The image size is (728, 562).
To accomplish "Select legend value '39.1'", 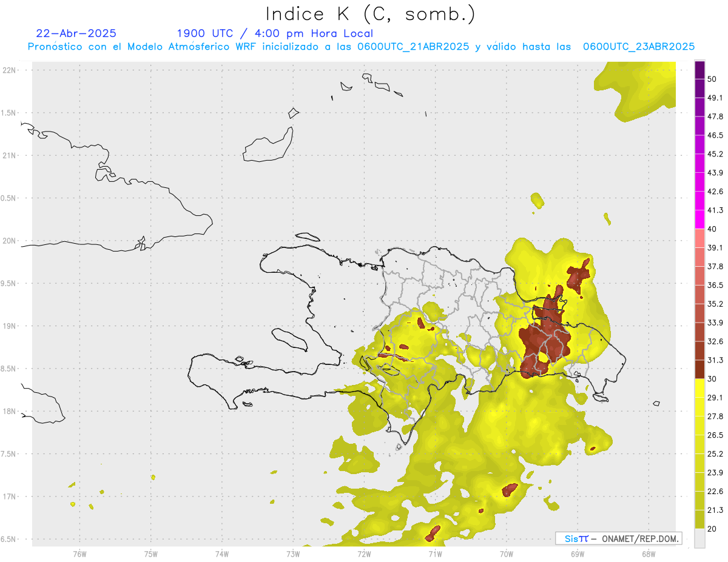I will click(x=715, y=247).
